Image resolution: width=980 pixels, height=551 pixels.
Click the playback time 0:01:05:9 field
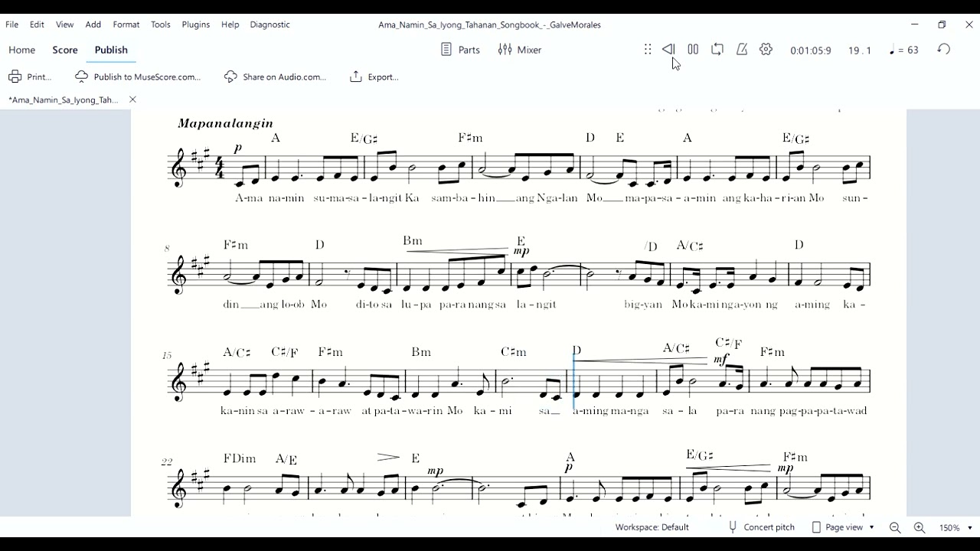pyautogui.click(x=811, y=51)
